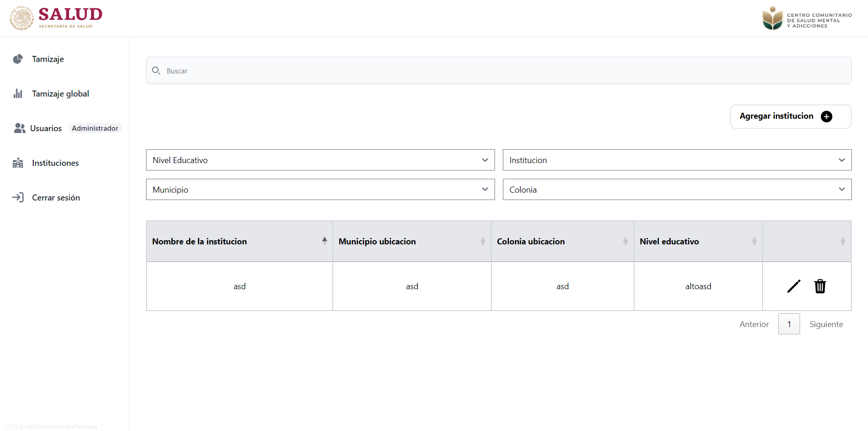
Task: Click the Cerrar sesión logout arrow icon
Action: [x=18, y=198]
